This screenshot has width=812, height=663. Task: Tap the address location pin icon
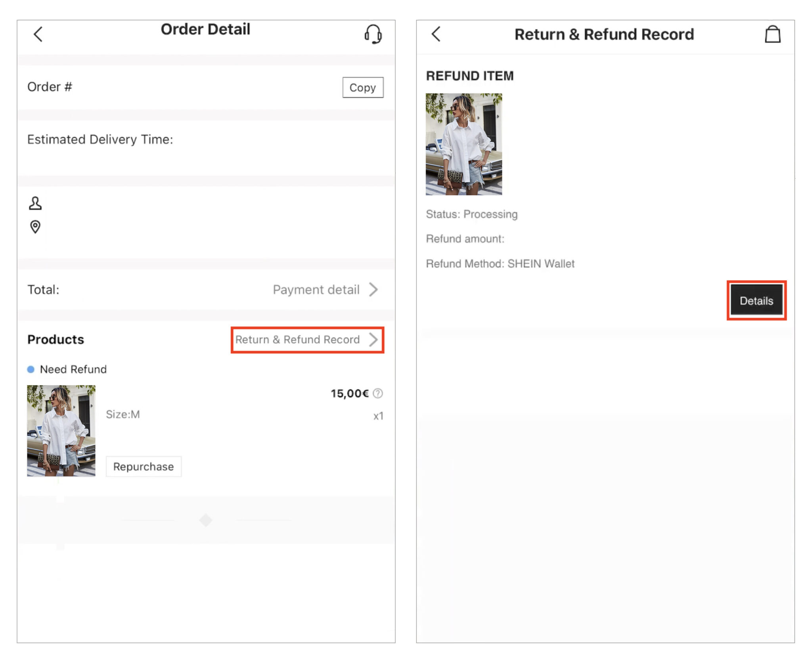click(35, 227)
